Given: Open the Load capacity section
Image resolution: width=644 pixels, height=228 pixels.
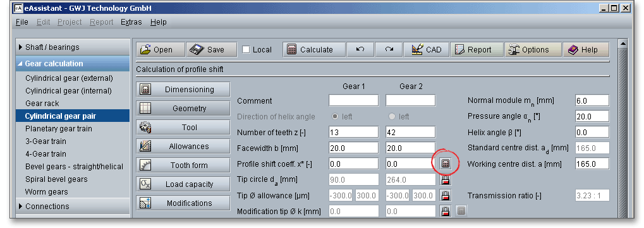Looking at the screenshot, I should [183, 184].
